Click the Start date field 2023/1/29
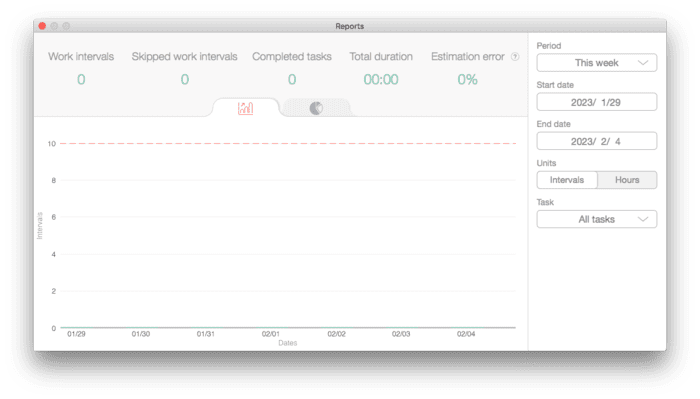Screen dimensions: 700x399 pos(596,102)
